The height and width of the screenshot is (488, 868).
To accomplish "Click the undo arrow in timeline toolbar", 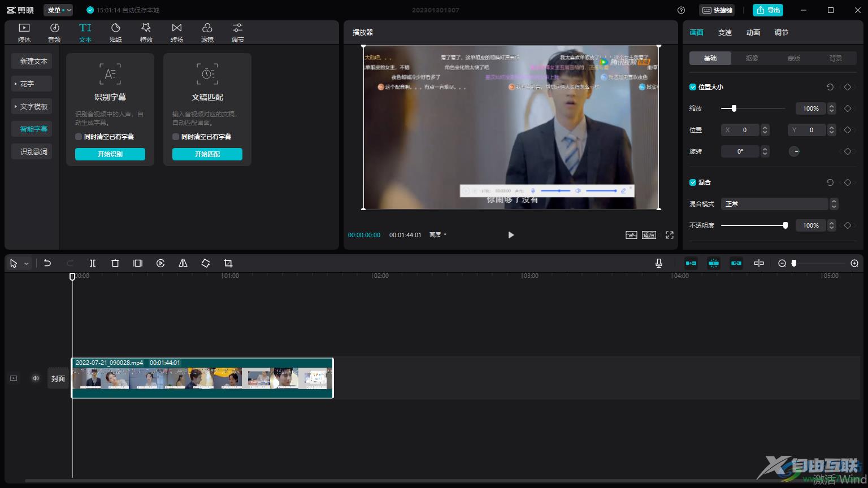I will [47, 263].
